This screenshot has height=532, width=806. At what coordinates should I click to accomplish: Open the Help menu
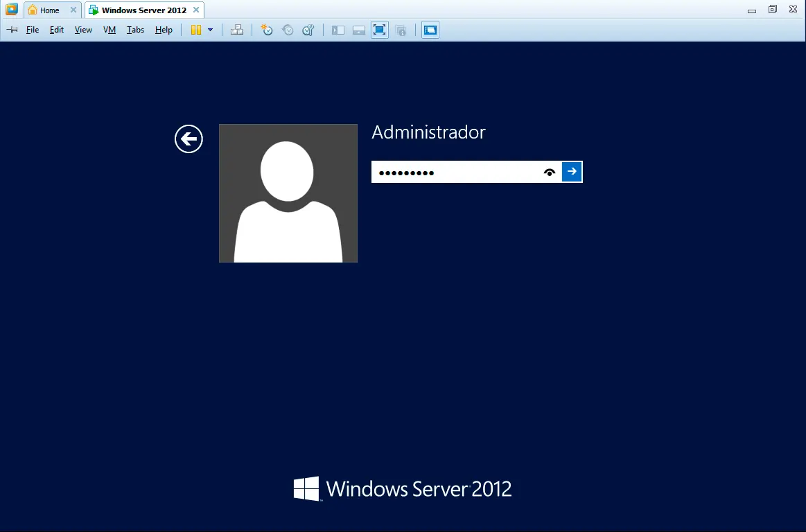click(164, 30)
